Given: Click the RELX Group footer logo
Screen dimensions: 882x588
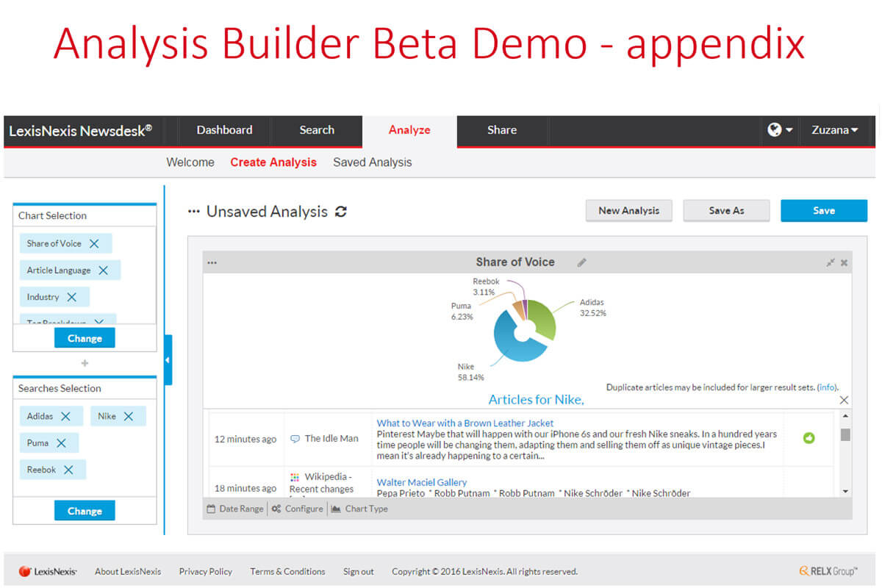Looking at the screenshot, I should tap(828, 571).
